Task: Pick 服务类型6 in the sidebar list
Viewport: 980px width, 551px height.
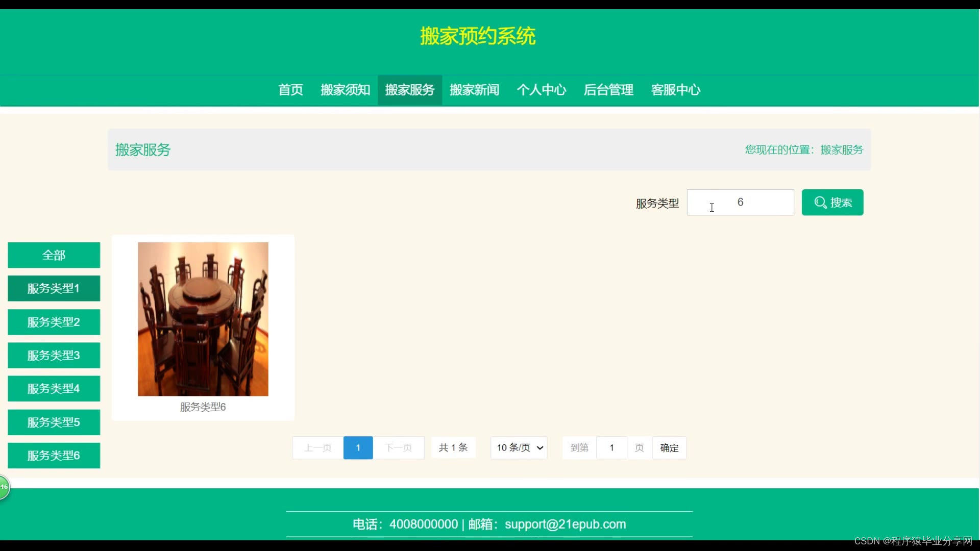Action: pyautogui.click(x=54, y=455)
